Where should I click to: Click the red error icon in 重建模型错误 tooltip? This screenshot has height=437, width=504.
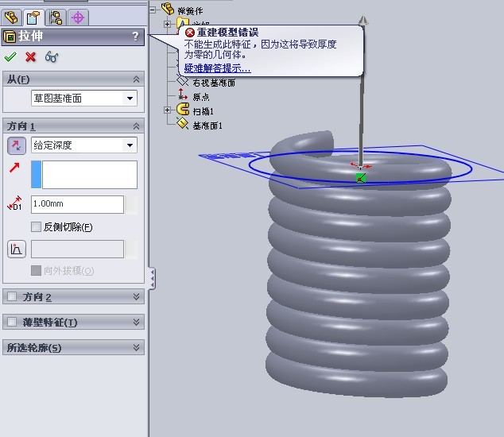(190, 33)
